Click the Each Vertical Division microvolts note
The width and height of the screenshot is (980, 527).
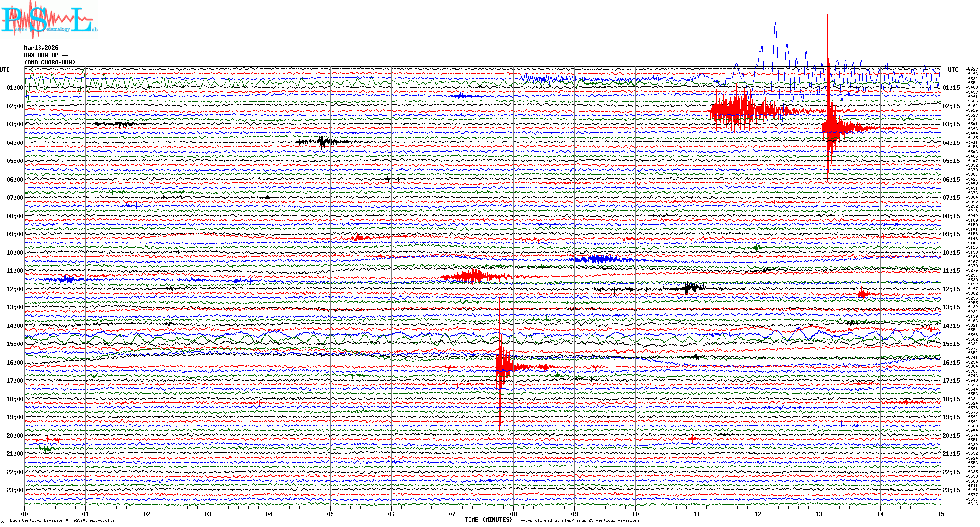pos(62,520)
